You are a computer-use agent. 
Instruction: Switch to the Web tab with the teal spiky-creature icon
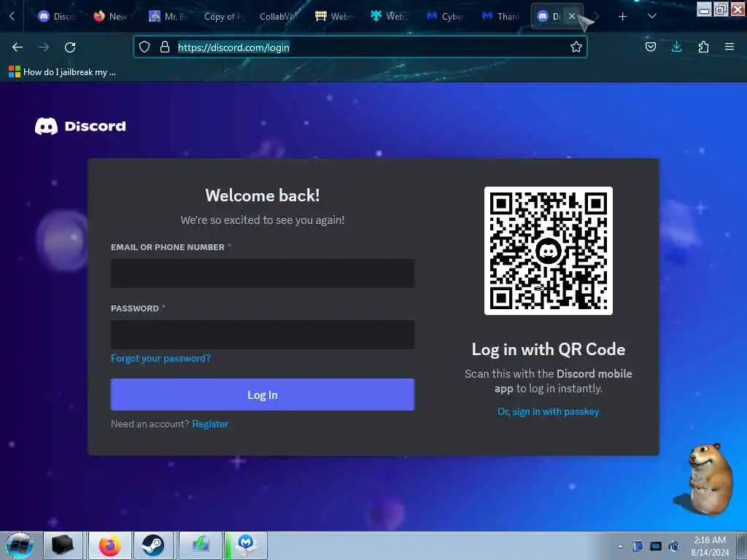pos(389,17)
